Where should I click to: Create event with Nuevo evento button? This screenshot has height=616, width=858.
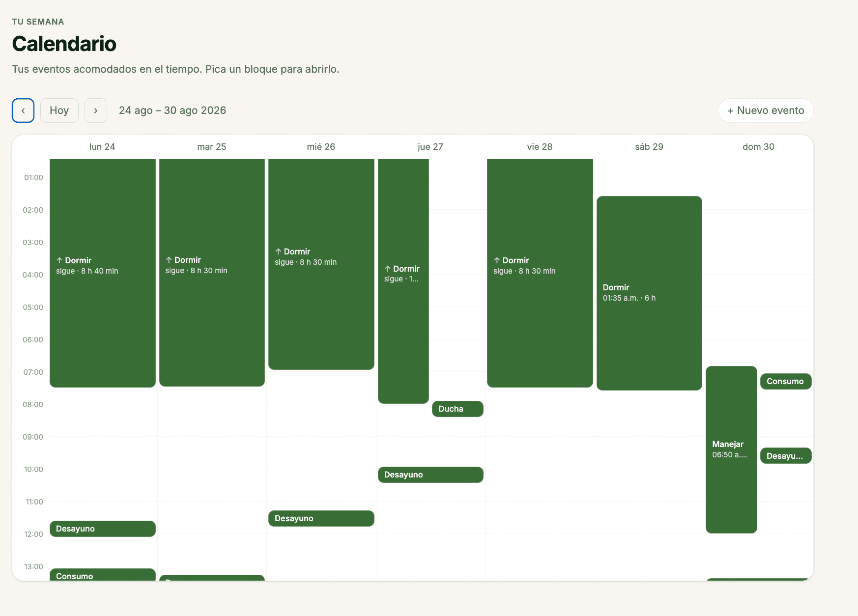766,111
